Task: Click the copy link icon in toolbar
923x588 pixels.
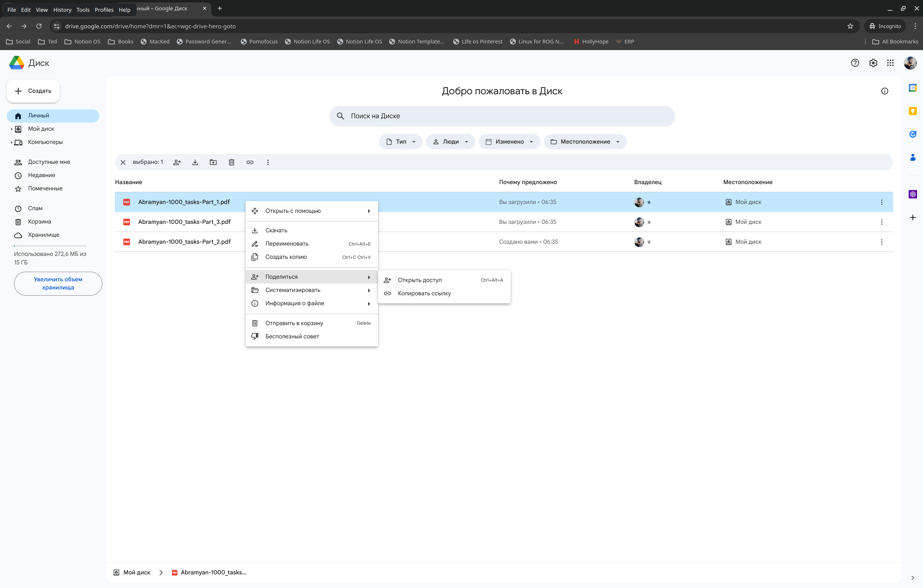Action: (250, 162)
